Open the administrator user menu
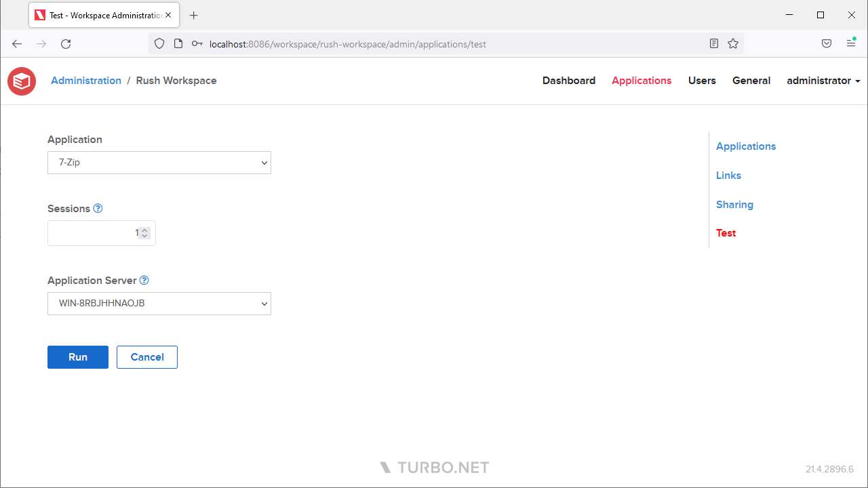The height and width of the screenshot is (488, 868). tap(823, 81)
